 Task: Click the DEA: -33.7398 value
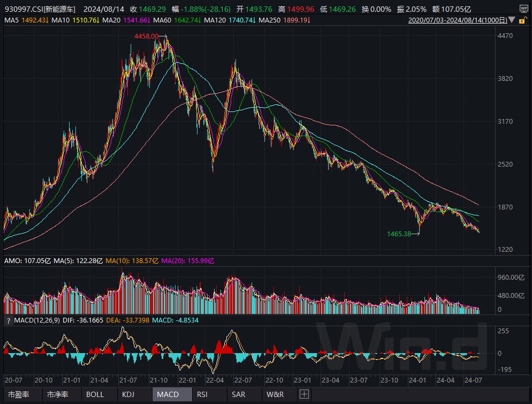tap(127, 320)
